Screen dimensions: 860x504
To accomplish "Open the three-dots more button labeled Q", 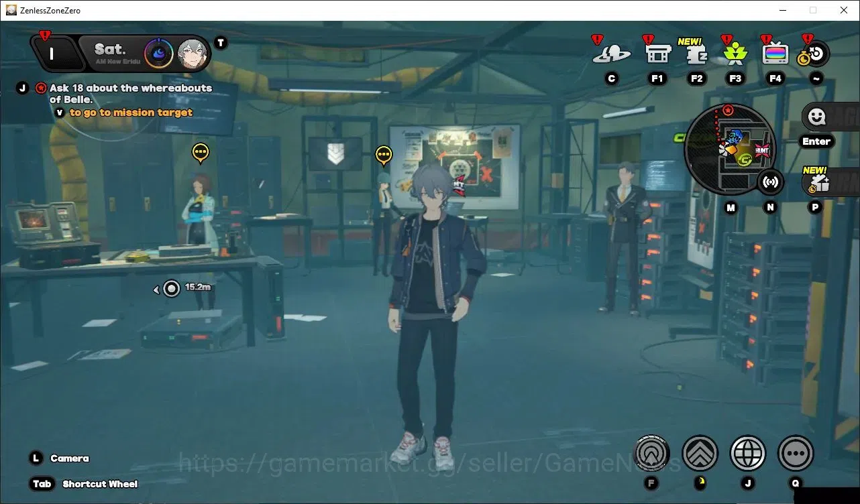I will coord(796,454).
